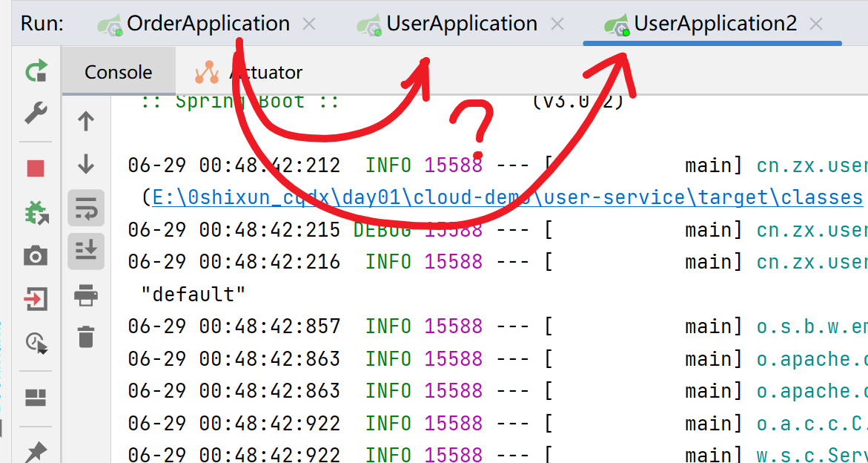Screen dimensions: 868x463
Task: Clear all console output with trash icon
Action: pyautogui.click(x=86, y=337)
